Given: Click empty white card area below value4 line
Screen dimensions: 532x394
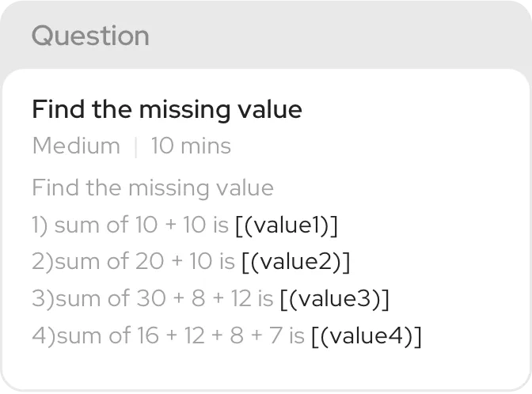Looking at the screenshot, I should (x=266, y=369).
